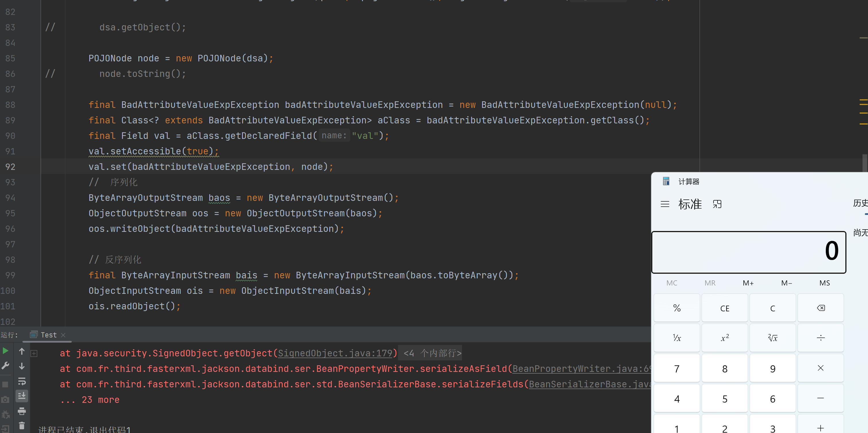Screen dimensions: 868x433
Task: Open run configuration wrench icon
Action: [x=5, y=366]
